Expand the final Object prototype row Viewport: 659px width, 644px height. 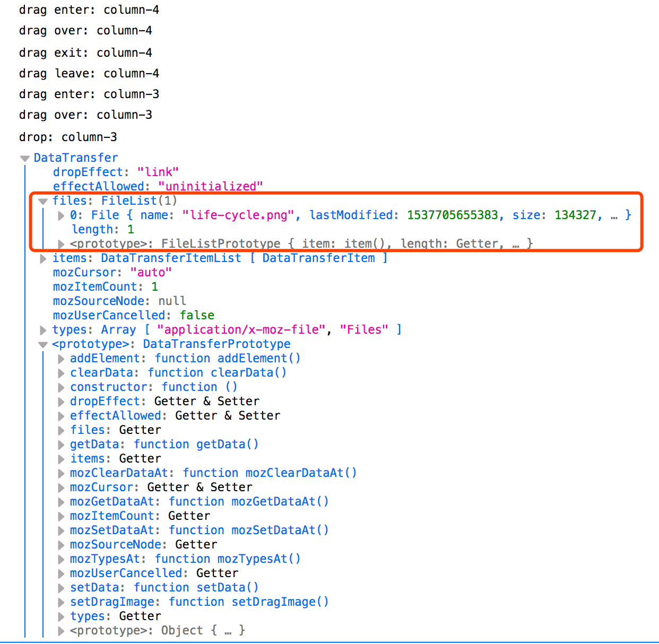[61, 631]
